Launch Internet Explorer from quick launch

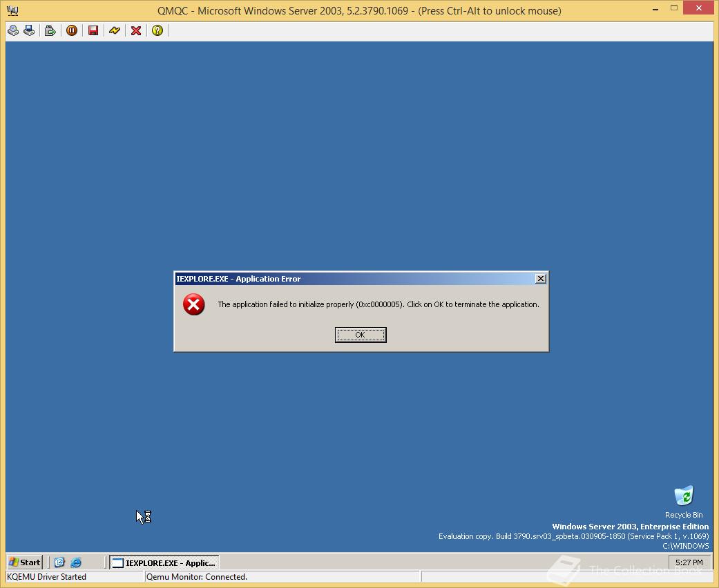click(x=76, y=562)
